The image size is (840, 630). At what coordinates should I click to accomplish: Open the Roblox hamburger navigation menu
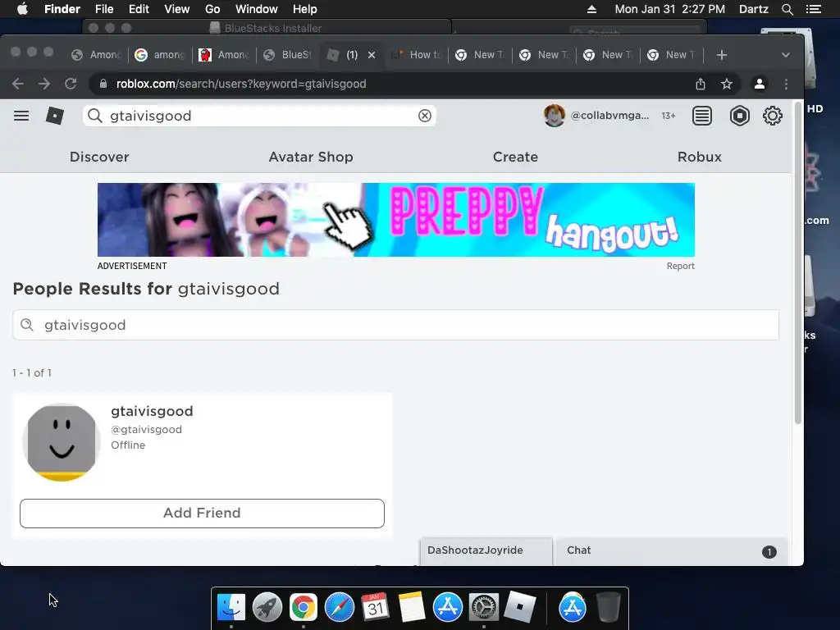21,116
